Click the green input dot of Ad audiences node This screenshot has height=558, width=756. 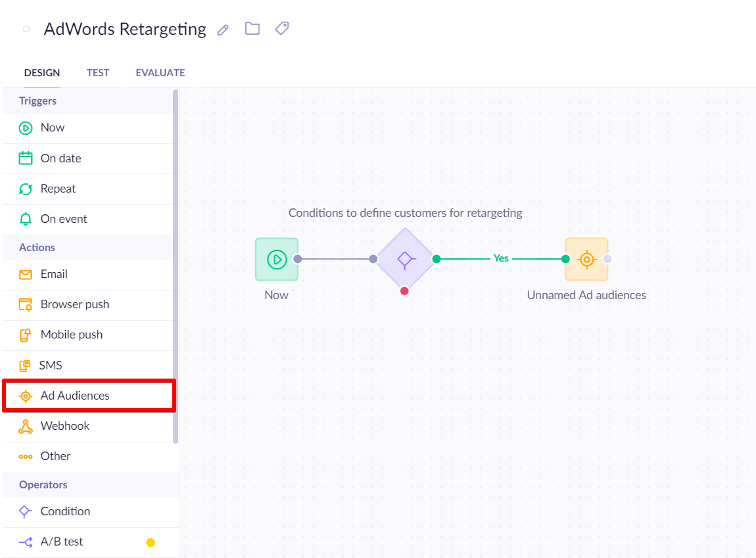coord(565,259)
